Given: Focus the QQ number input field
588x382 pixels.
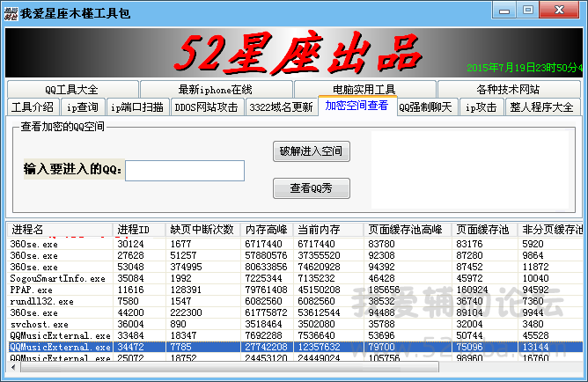Looking at the screenshot, I should [x=185, y=171].
